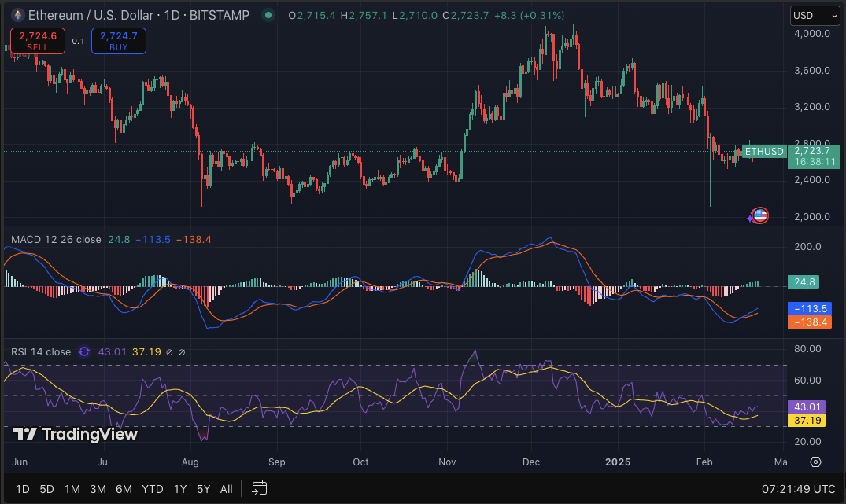Select the All range tab
The width and height of the screenshot is (846, 504).
click(x=226, y=488)
